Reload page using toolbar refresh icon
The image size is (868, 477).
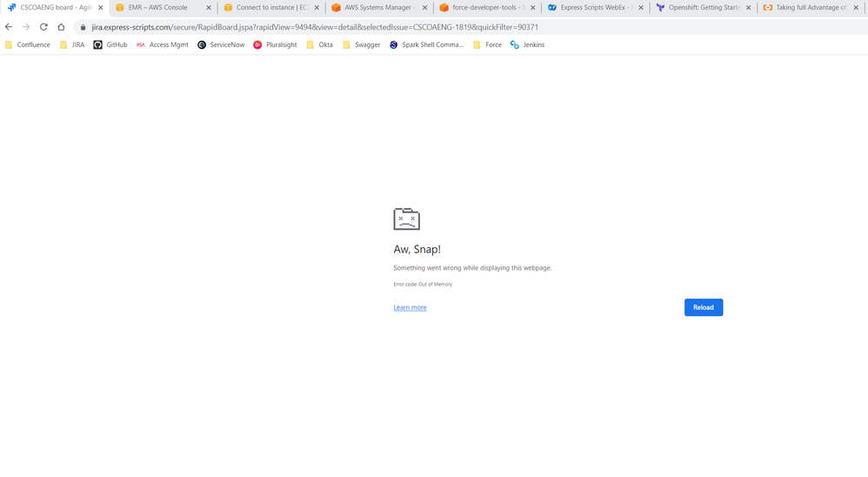43,27
